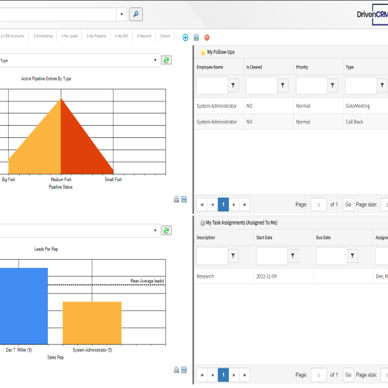Viewport: 388px width, 388px height.
Task: Switch to the Orders tab
Action: (165, 36)
